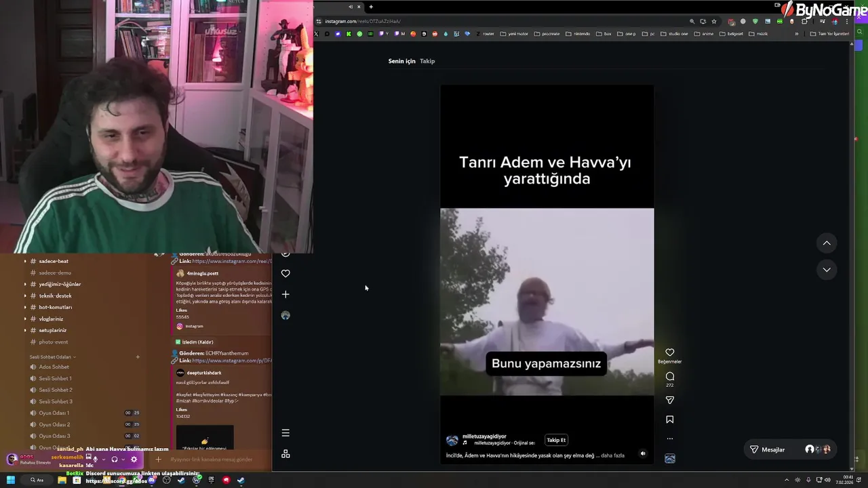This screenshot has width=868, height=488.
Task: Open nintendo bookmark folder
Action: coord(578,34)
